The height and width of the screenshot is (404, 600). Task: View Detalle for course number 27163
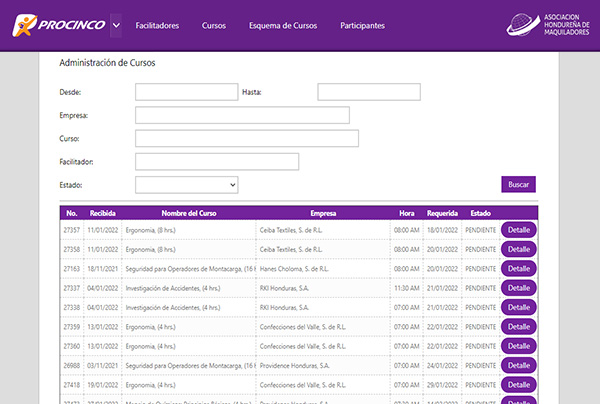click(518, 269)
